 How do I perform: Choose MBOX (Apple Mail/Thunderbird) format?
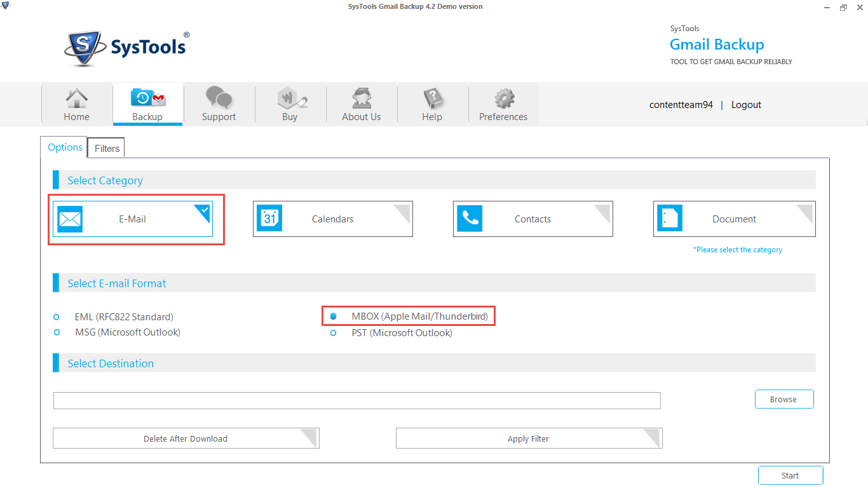click(x=410, y=316)
